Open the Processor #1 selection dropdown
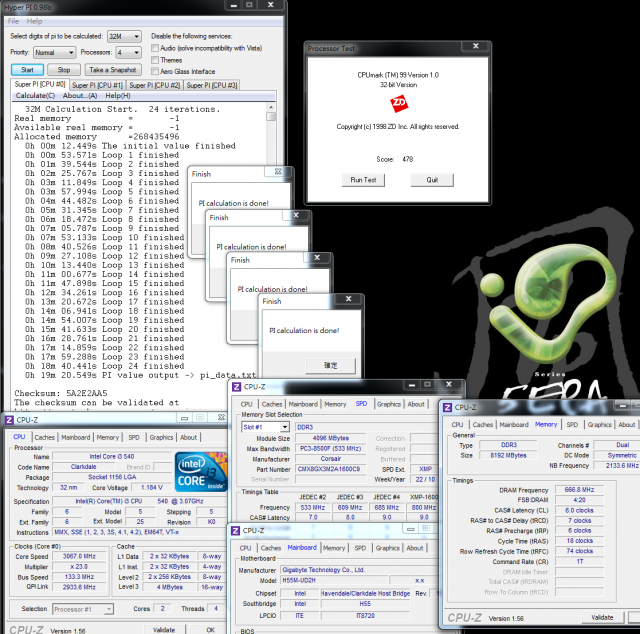Image resolution: width=640 pixels, height=634 pixels. pos(83,609)
